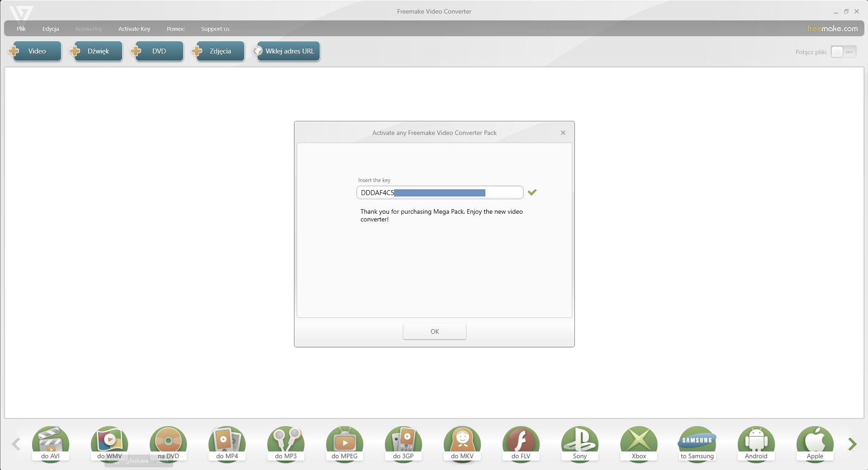The image size is (868, 470).
Task: Add audio with the Dźwięk button
Action: [96, 51]
